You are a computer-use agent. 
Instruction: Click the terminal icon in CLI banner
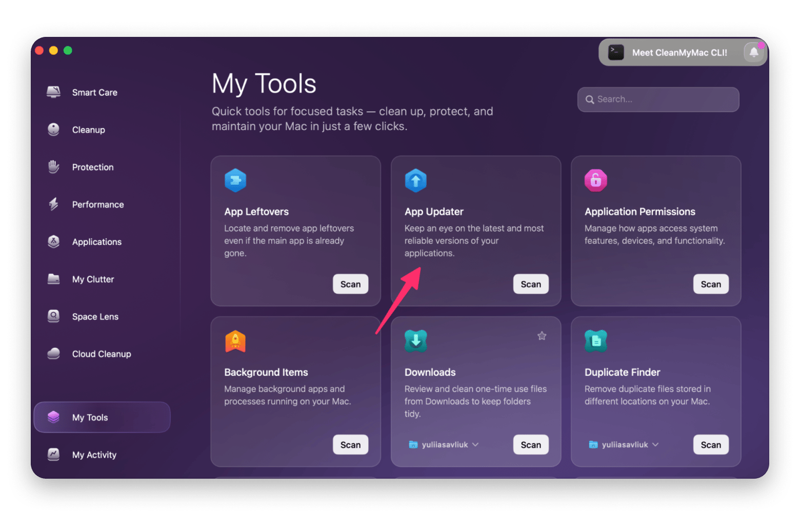point(616,52)
